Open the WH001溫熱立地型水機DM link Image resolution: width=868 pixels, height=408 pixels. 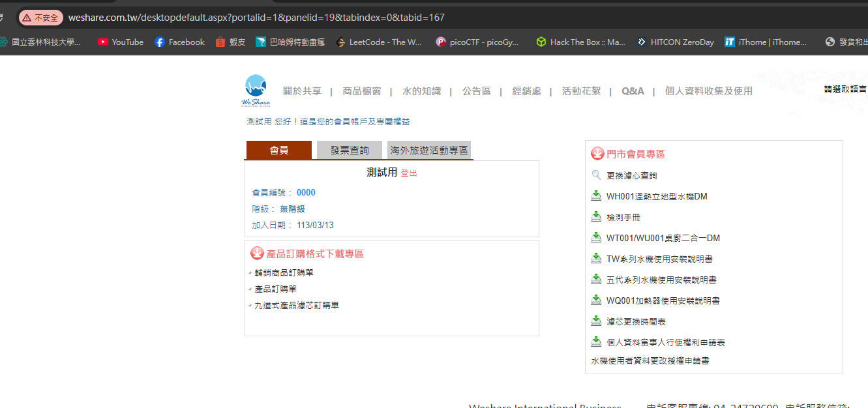point(657,196)
